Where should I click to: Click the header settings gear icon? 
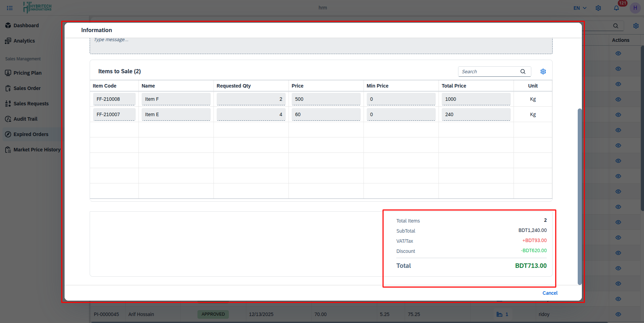pos(598,8)
